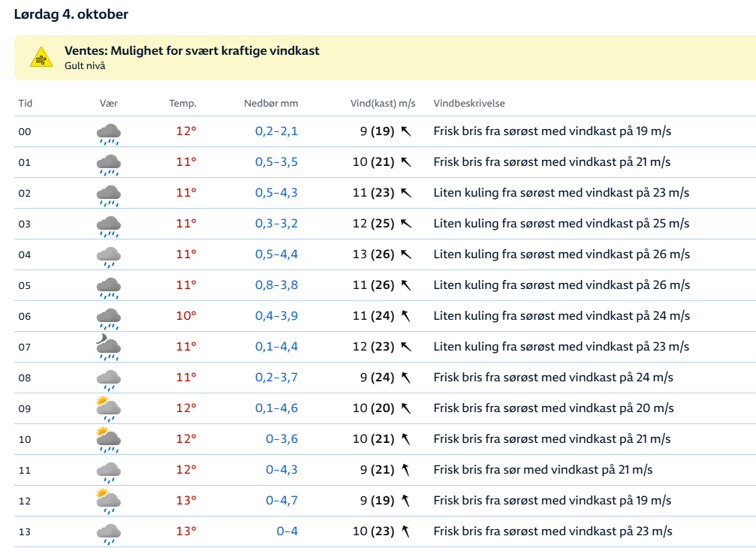The image size is (756, 548).
Task: Click the weather icon for hour 10
Action: (x=108, y=440)
